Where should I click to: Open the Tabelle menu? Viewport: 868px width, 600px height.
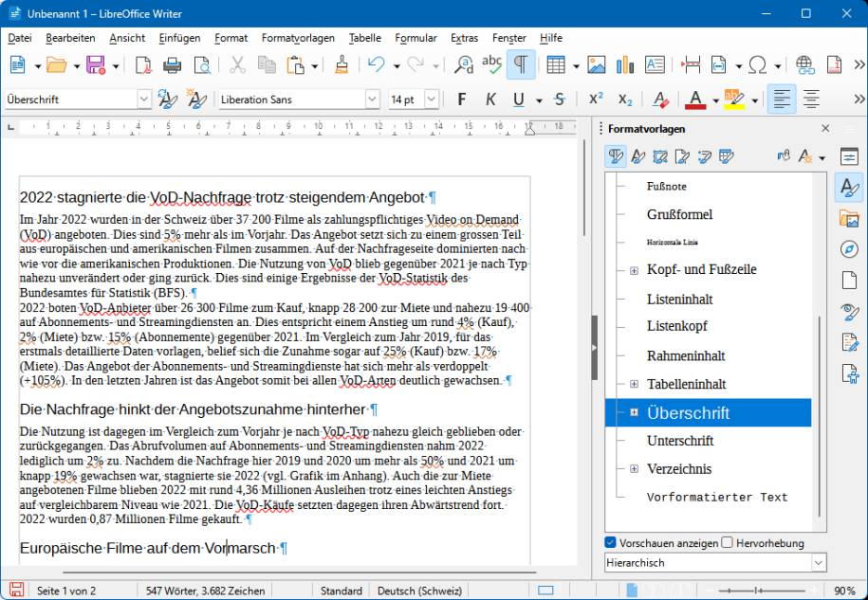[x=364, y=38]
